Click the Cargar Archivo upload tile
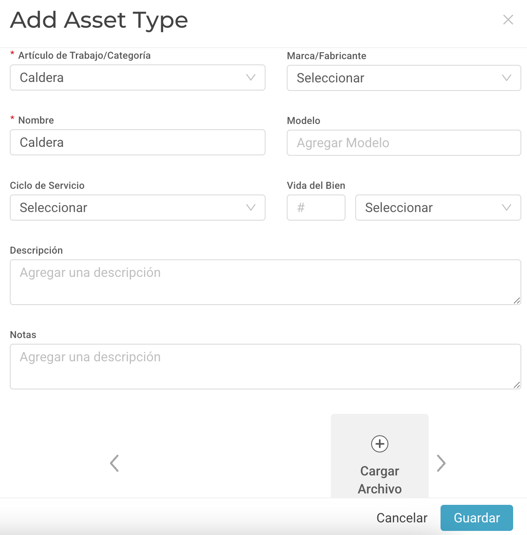 coord(379,456)
